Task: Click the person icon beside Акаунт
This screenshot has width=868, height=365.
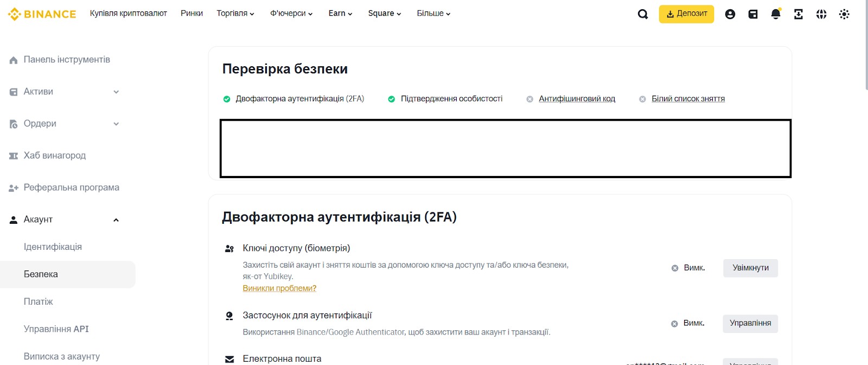Action: coord(14,220)
